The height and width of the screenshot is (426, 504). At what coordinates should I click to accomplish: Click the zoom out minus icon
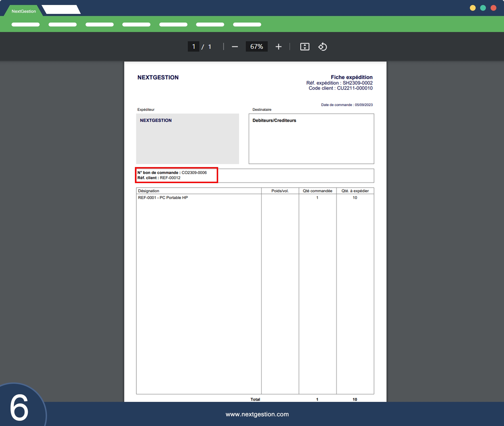pos(235,47)
